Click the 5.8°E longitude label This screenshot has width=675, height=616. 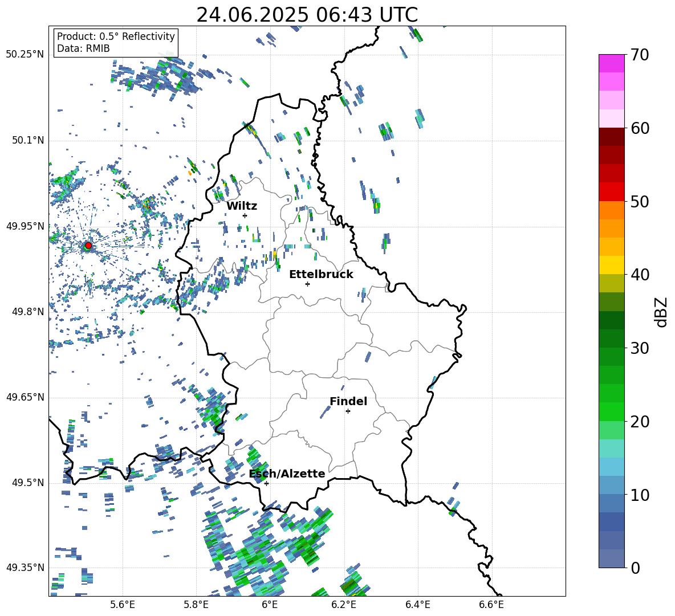[196, 605]
